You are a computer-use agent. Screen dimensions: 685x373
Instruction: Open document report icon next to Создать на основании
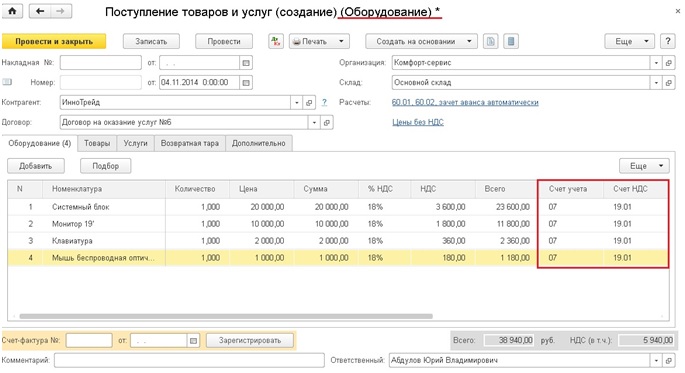pos(491,41)
